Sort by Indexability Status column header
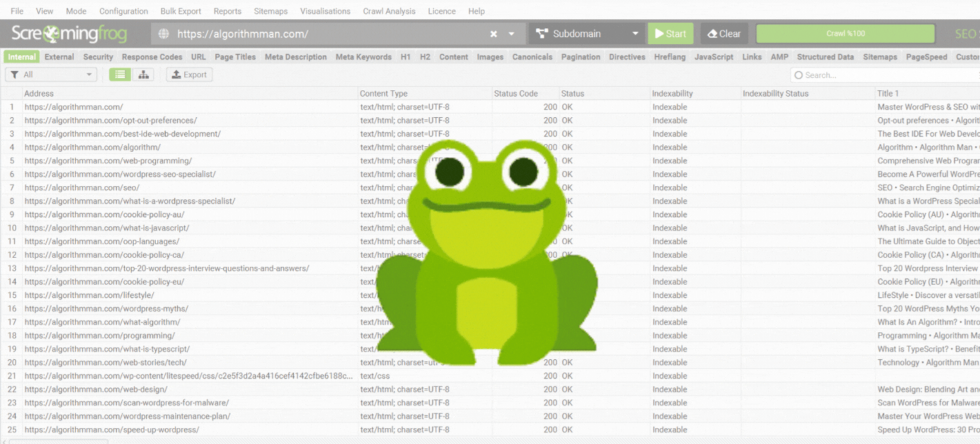980x444 pixels. (x=808, y=94)
